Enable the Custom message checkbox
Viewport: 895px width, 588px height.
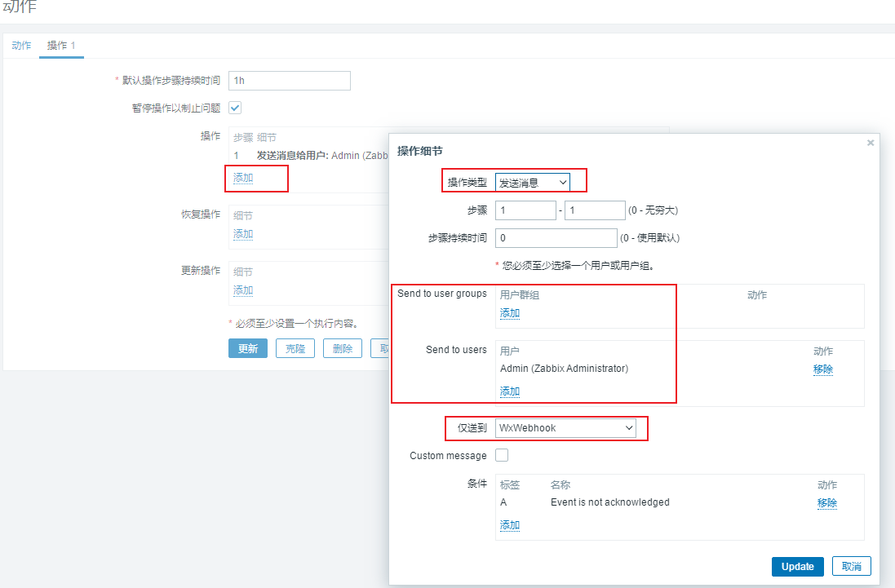click(x=502, y=455)
